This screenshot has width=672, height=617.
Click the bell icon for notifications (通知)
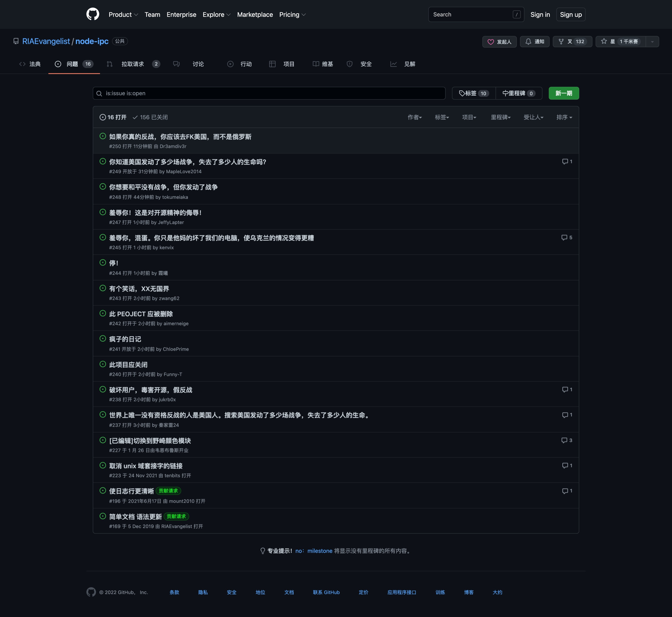click(528, 42)
